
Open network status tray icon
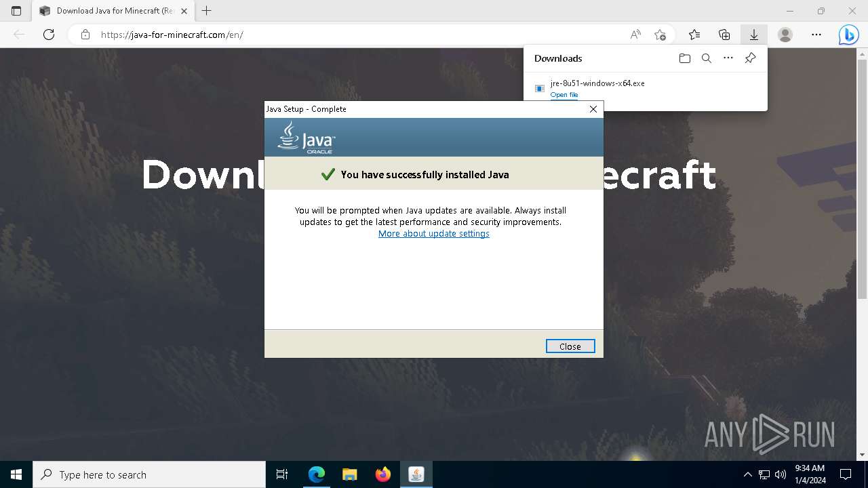764,474
